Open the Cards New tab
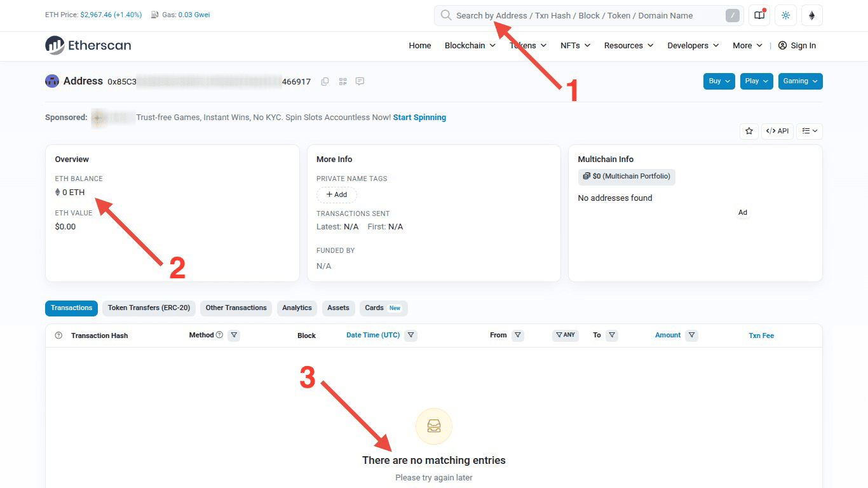Image resolution: width=868 pixels, height=488 pixels. click(383, 308)
